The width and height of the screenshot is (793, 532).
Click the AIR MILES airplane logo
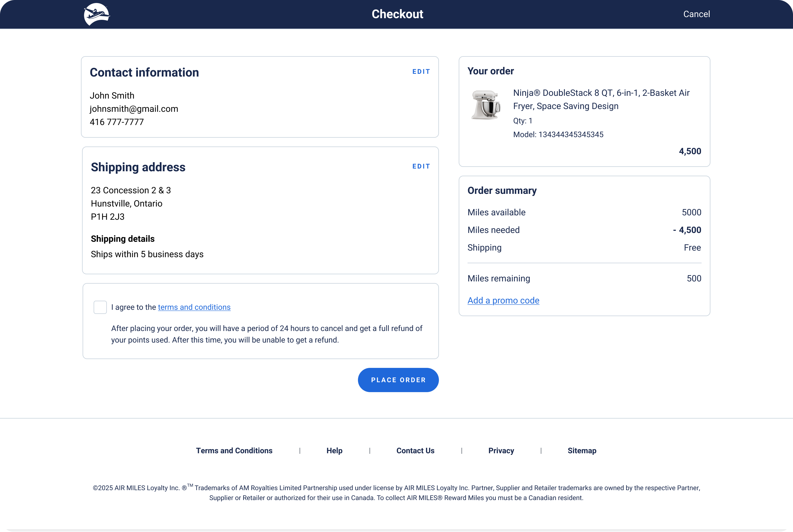pos(97,14)
